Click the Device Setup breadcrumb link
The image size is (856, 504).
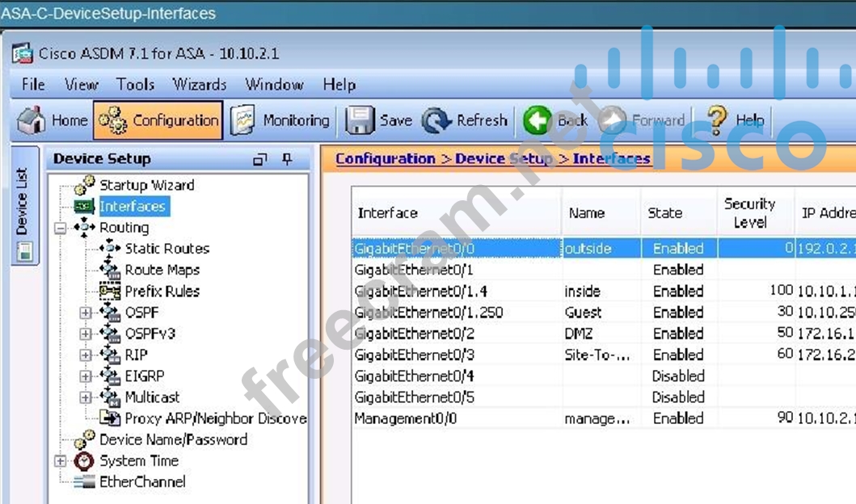pyautogui.click(x=504, y=158)
